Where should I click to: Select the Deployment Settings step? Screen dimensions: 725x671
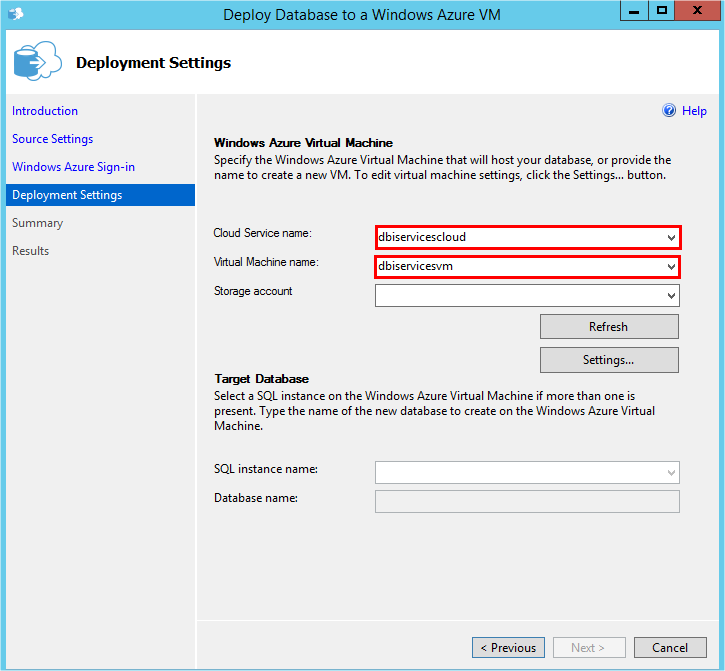(100, 195)
